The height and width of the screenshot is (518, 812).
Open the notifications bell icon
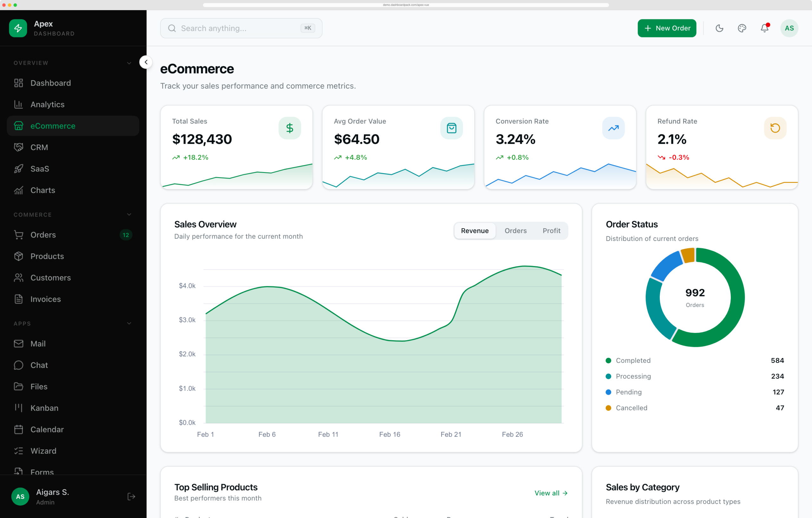pos(764,28)
